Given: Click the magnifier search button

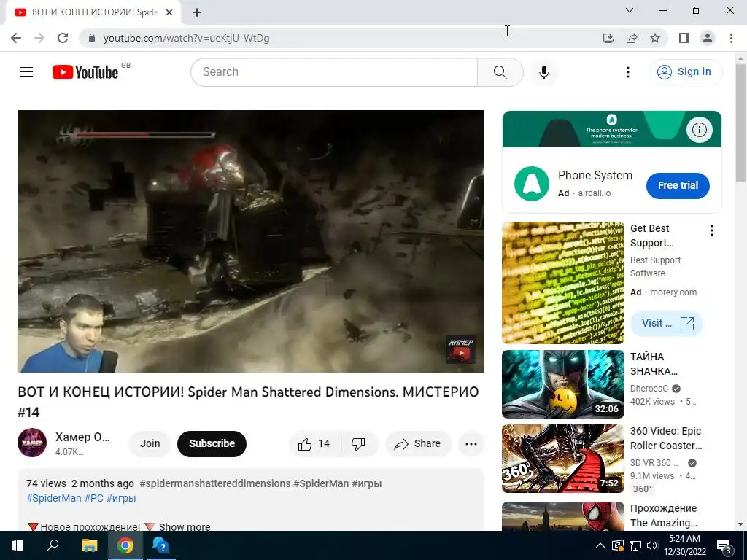Looking at the screenshot, I should click(x=500, y=72).
